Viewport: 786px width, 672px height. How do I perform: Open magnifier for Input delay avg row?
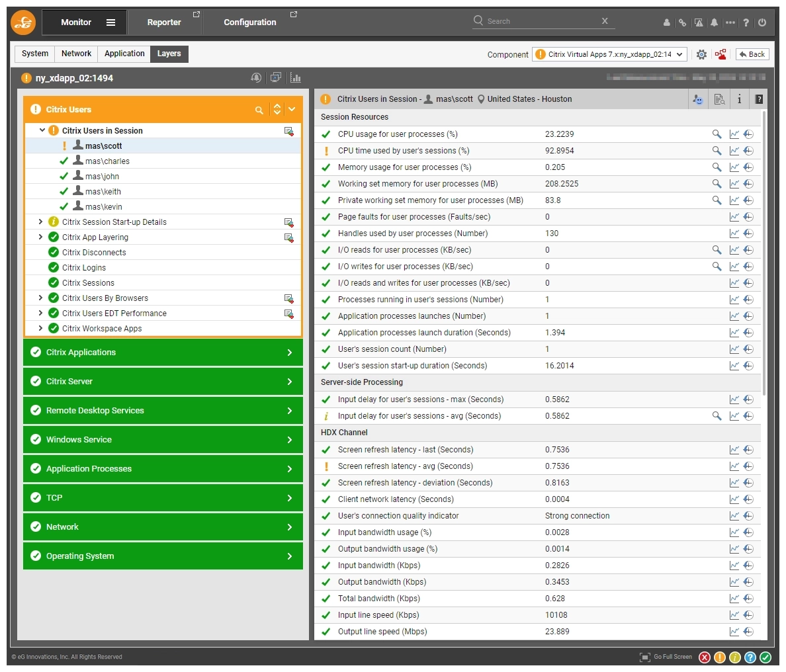point(717,416)
